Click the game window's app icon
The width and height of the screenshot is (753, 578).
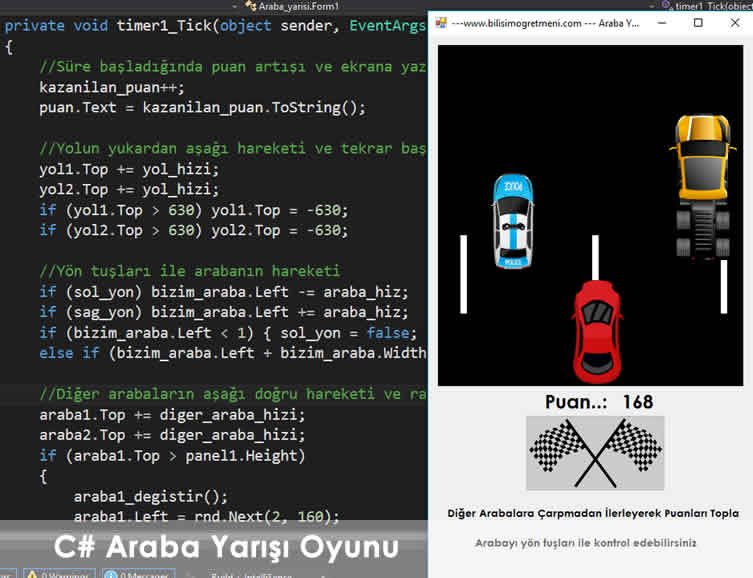(x=440, y=22)
